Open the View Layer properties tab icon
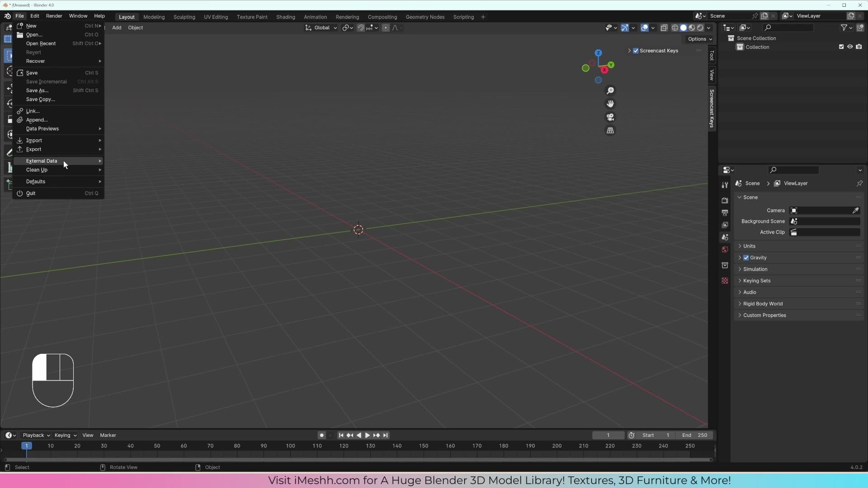 point(725,225)
